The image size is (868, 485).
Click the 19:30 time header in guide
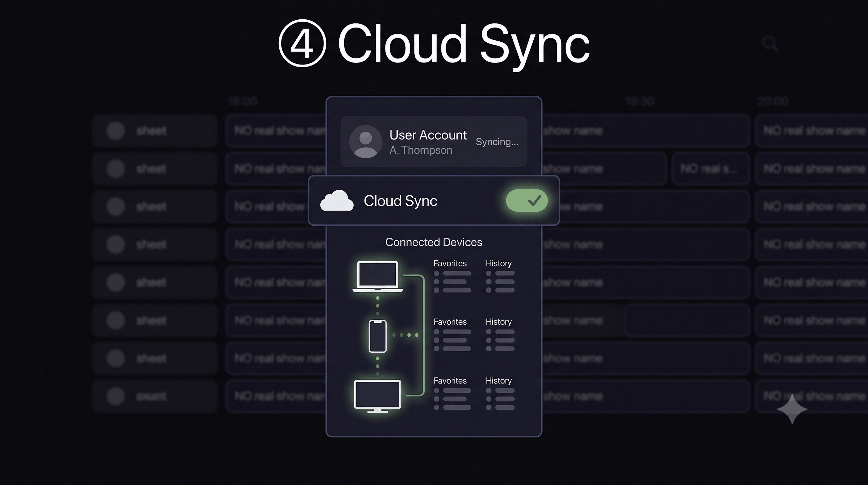[640, 101]
